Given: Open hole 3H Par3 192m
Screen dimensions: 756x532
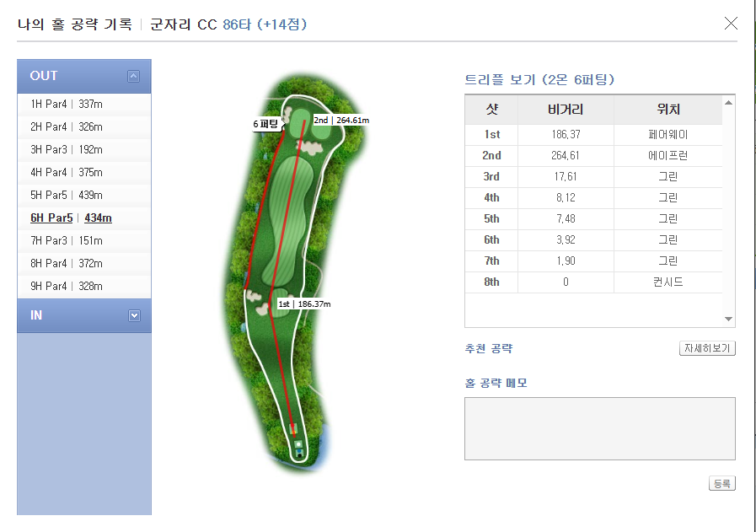Looking at the screenshot, I should (x=67, y=149).
